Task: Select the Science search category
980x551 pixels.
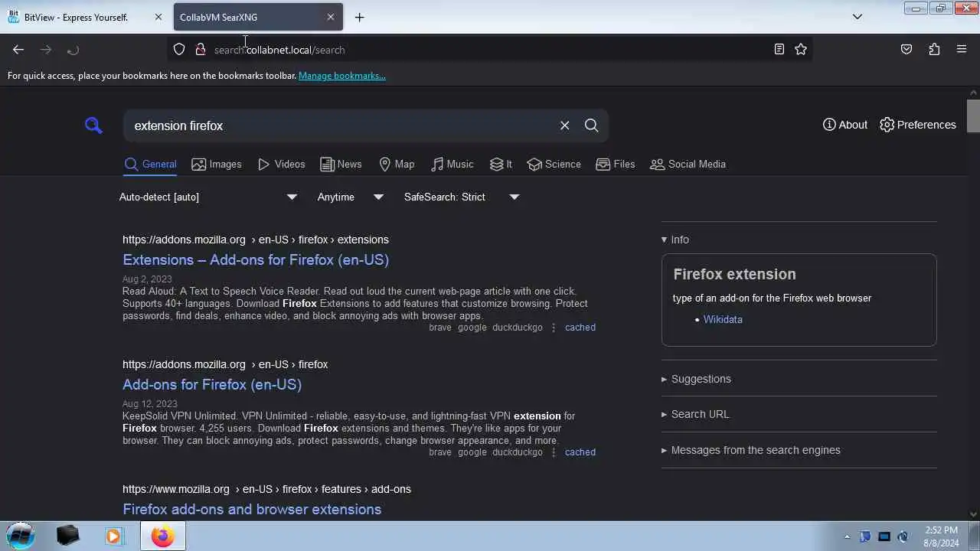Action: 554,165
